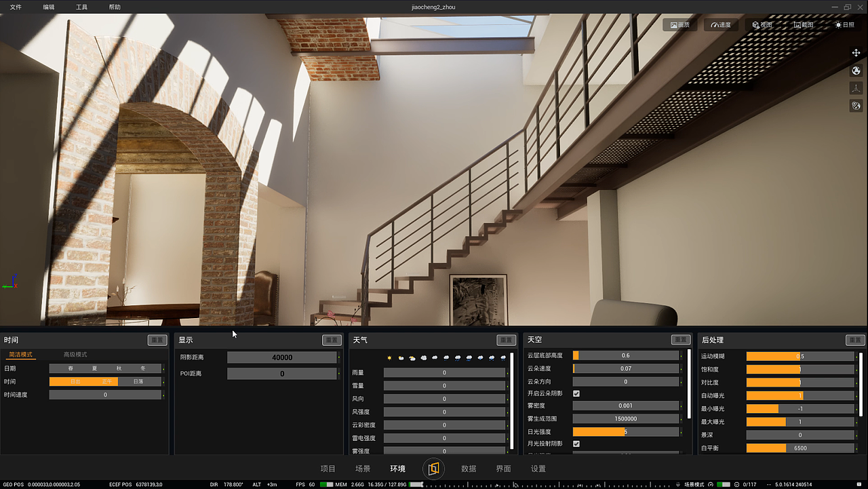Adjust the 风强度 slider
This screenshot has height=489, width=868.
(x=444, y=412)
